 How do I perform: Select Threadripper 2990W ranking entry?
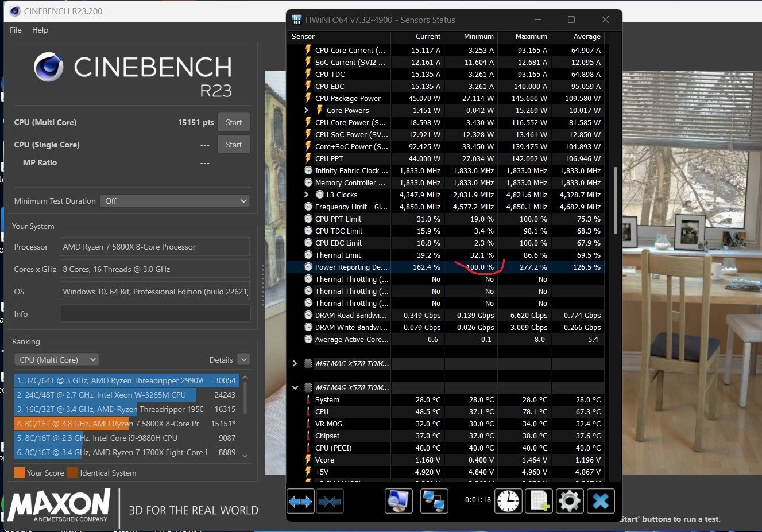pyautogui.click(x=126, y=380)
